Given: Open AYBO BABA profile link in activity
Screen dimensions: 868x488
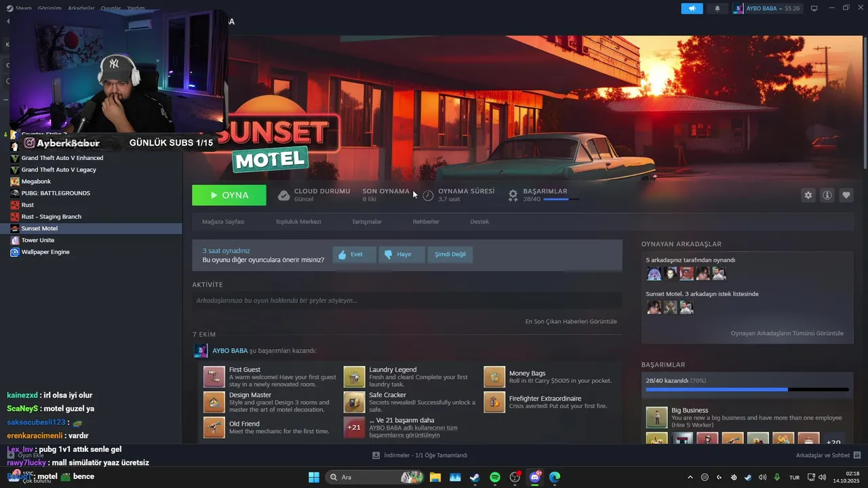Looking at the screenshot, I should click(x=230, y=350).
